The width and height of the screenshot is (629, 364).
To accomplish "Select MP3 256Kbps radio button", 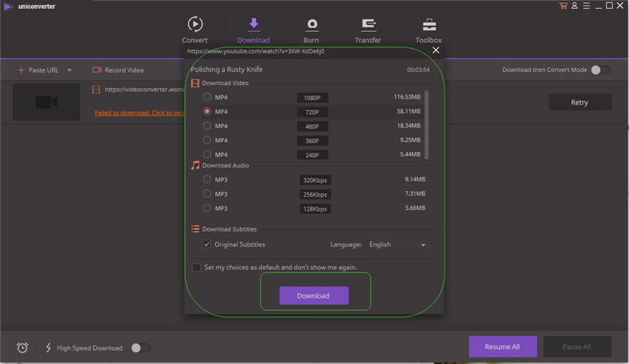I will (x=206, y=194).
